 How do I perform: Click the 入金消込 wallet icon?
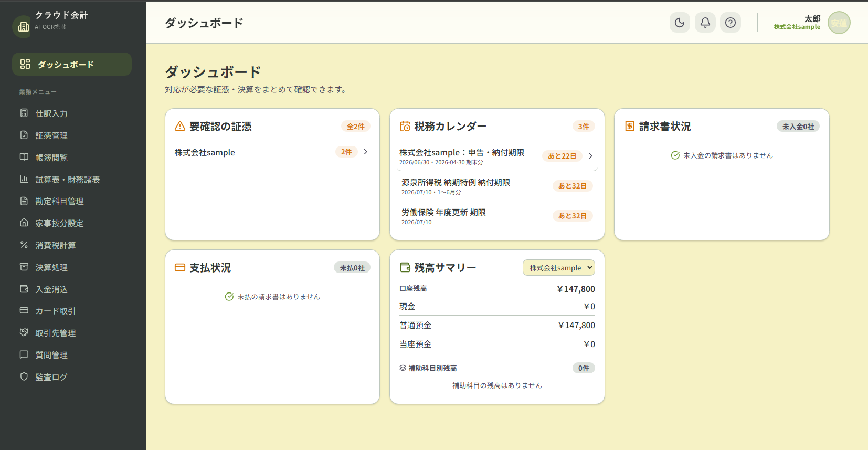24,289
